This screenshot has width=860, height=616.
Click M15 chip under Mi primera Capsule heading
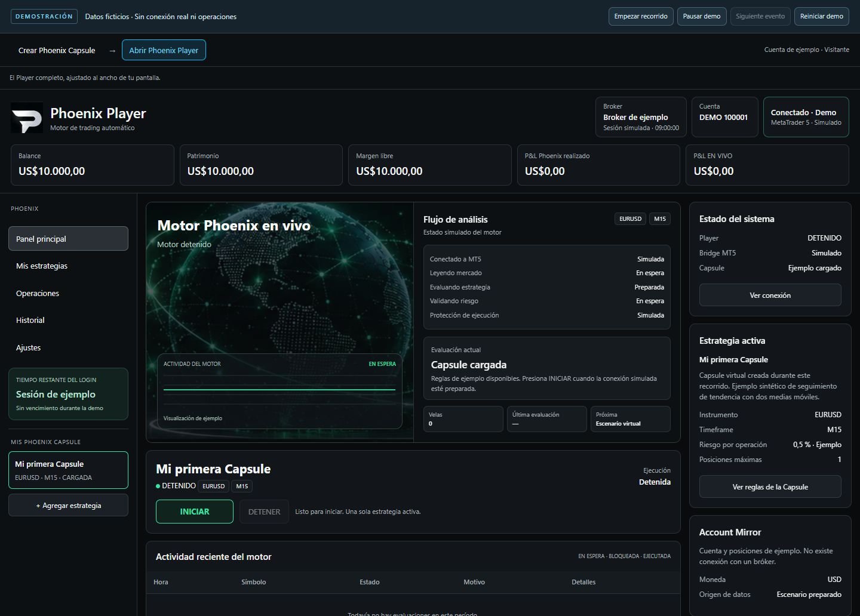(x=242, y=486)
